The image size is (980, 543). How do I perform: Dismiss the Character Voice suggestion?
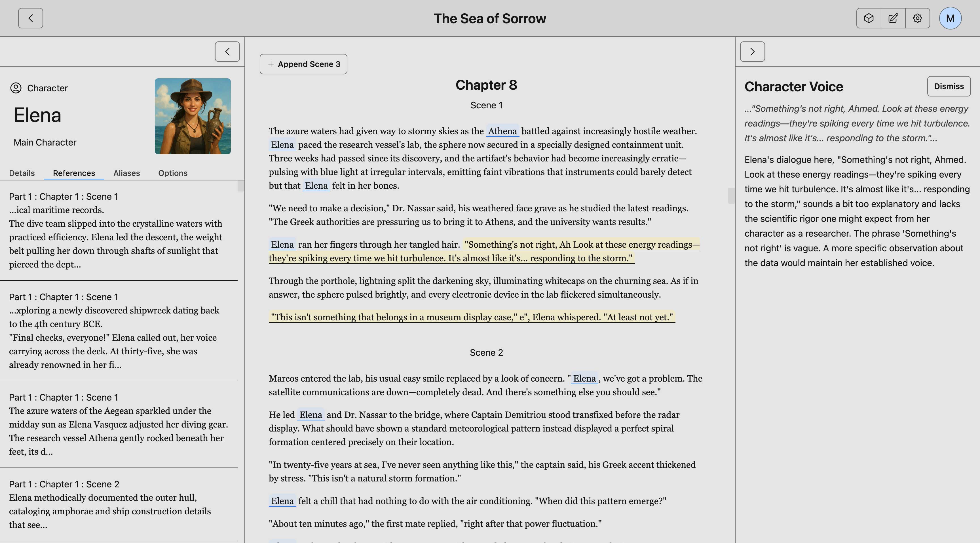949,86
